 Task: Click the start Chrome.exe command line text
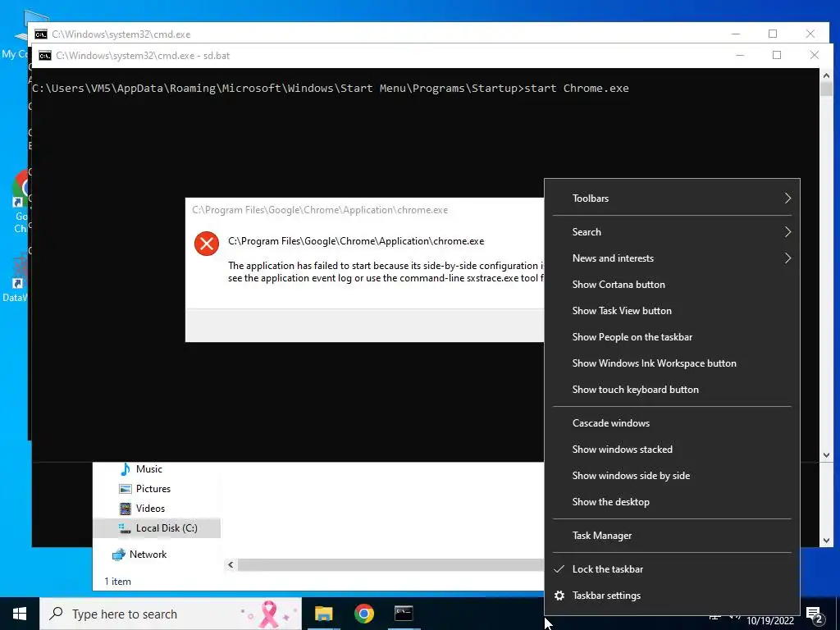point(577,89)
